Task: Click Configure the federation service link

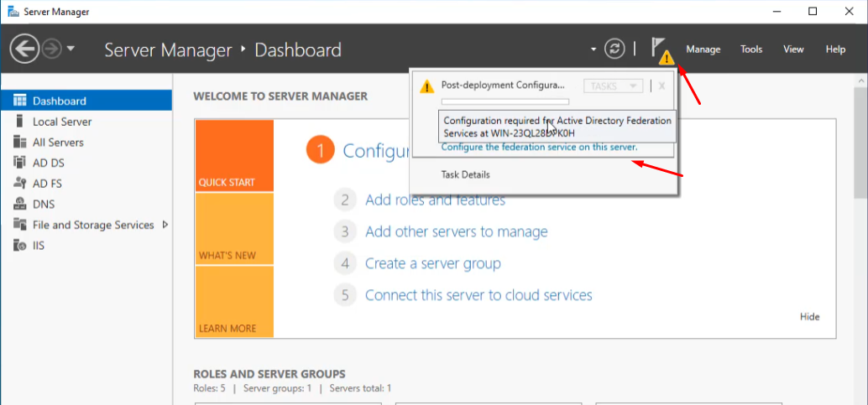Action: tap(539, 148)
